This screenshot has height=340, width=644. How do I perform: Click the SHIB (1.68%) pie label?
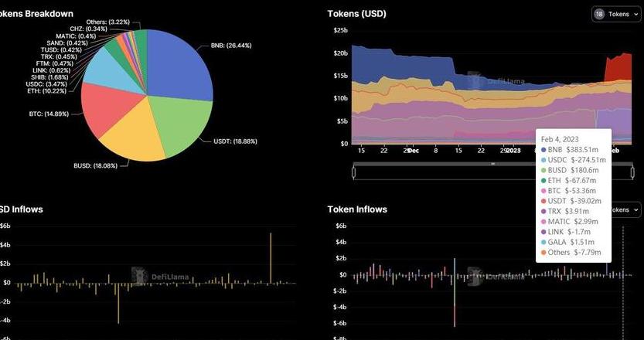49,77
